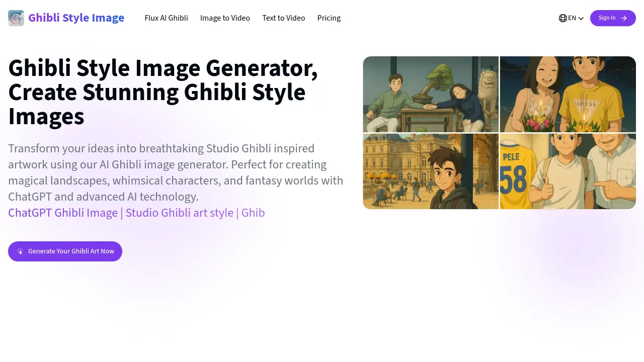The width and height of the screenshot is (644, 362).
Task: Expand the EN language dropdown
Action: pos(572,18)
